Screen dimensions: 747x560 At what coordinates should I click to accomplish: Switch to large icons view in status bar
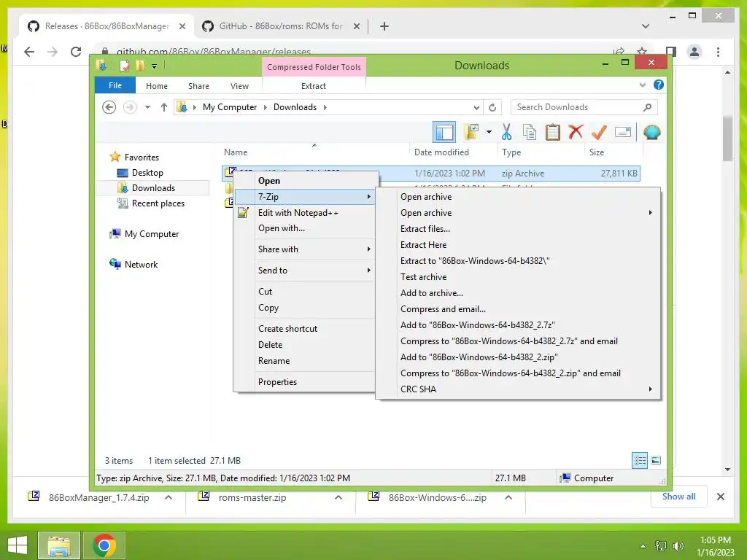pos(656,460)
